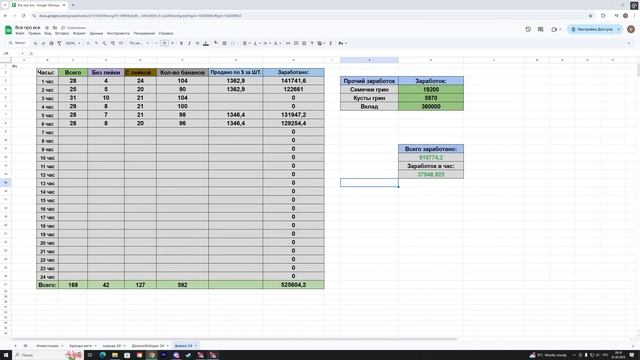The image size is (640, 360).
Task: Click the undo icon
Action: (36, 43)
